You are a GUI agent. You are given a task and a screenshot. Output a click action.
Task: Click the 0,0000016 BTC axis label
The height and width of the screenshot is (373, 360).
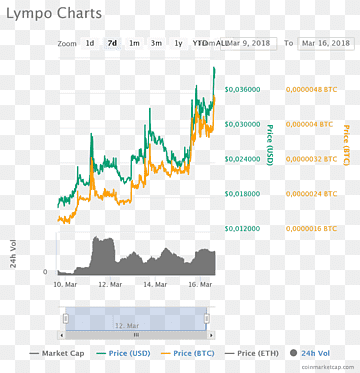pyautogui.click(x=311, y=229)
